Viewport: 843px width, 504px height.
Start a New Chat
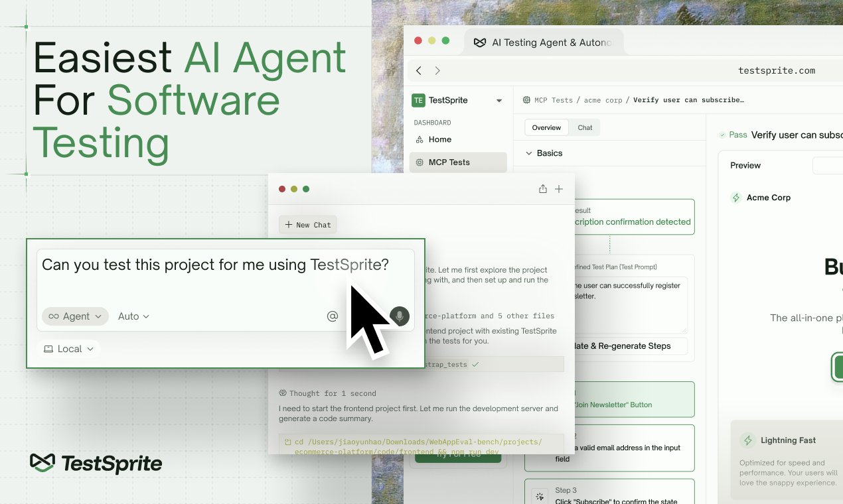pos(308,225)
